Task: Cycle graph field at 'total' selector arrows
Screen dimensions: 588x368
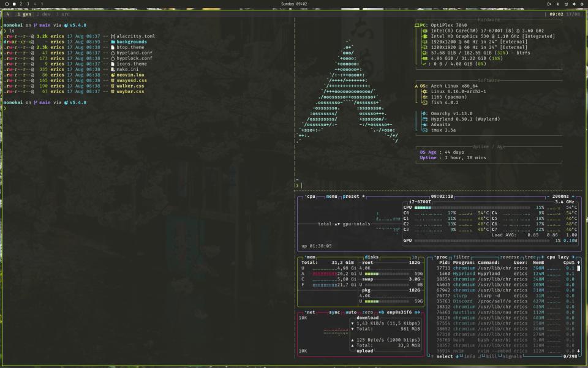Action: [x=337, y=224]
